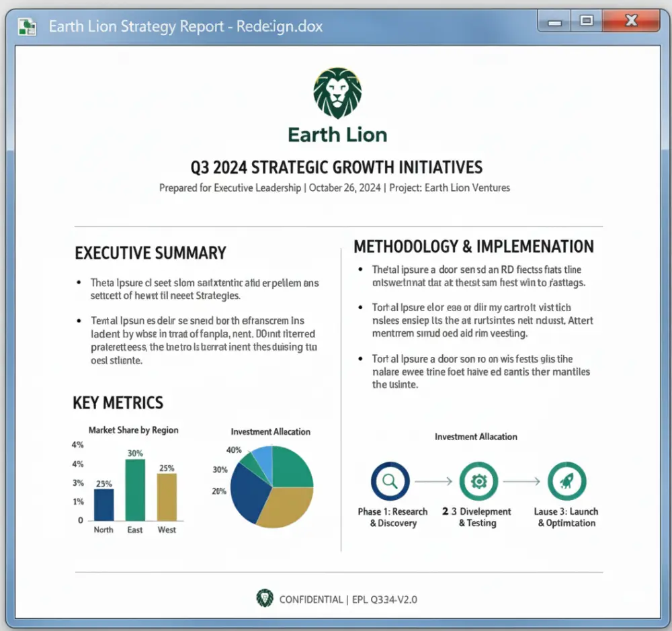
Task: Click the Earth Lion lion head logo
Action: click(337, 93)
